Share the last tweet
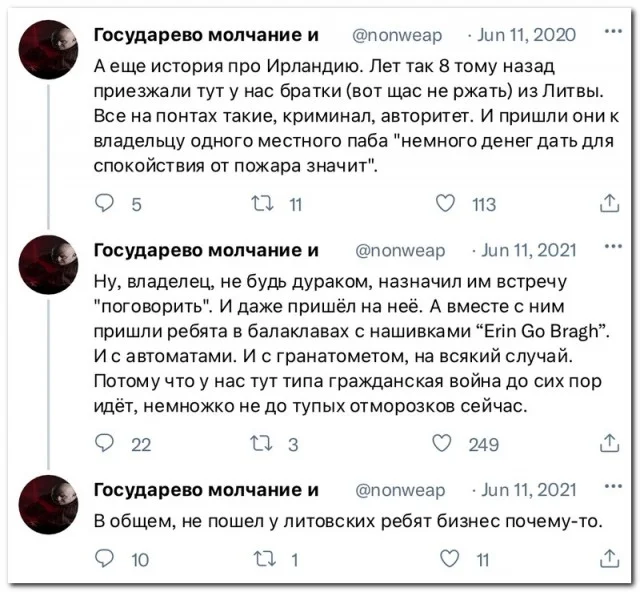640x592 pixels. coord(608,560)
